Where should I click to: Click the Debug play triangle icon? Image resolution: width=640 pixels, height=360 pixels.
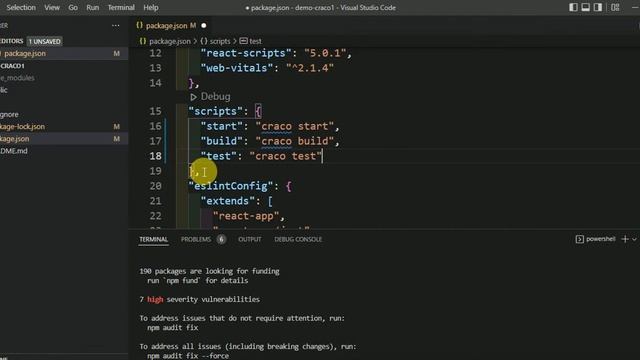click(193, 97)
